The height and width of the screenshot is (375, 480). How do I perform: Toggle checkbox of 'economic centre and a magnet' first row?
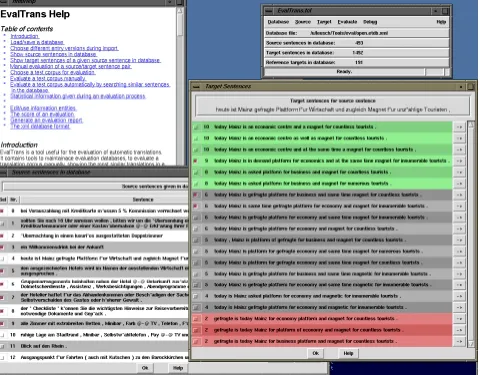pos(195,127)
